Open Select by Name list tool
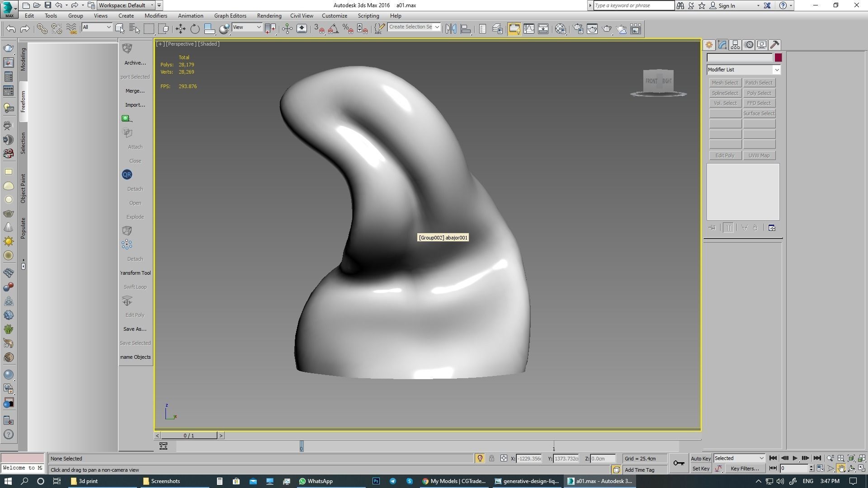 tap(134, 29)
